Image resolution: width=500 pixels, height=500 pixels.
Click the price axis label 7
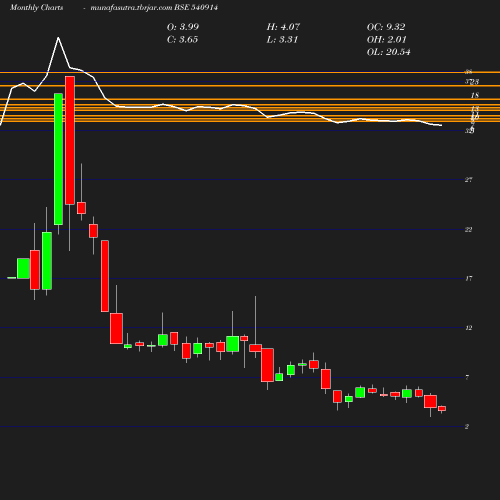coord(467,377)
